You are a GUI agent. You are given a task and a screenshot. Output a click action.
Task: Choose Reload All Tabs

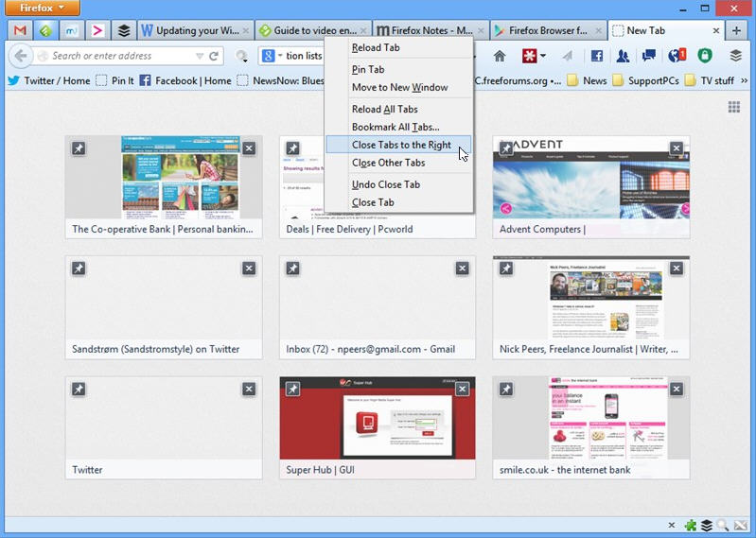399,109
